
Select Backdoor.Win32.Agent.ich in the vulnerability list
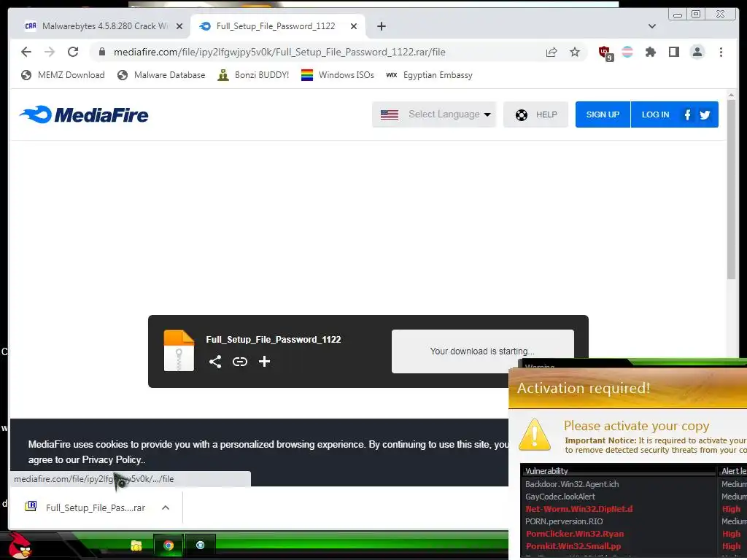572,484
